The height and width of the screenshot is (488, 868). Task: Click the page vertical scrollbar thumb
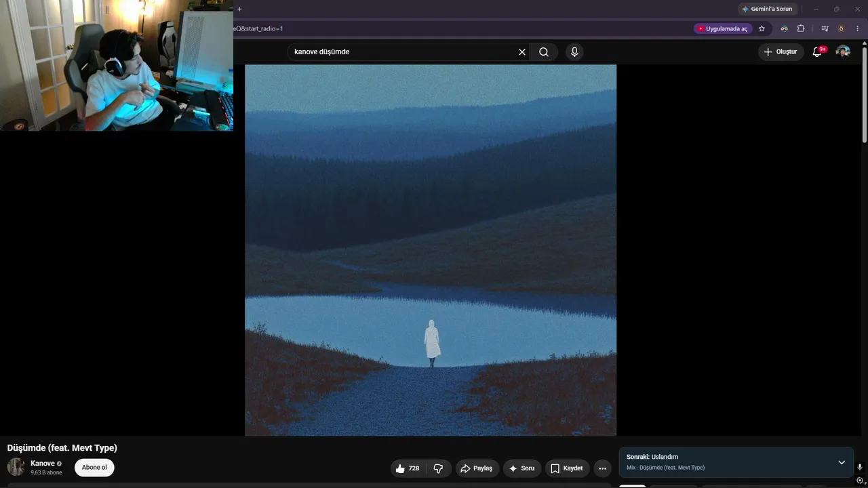tap(864, 95)
